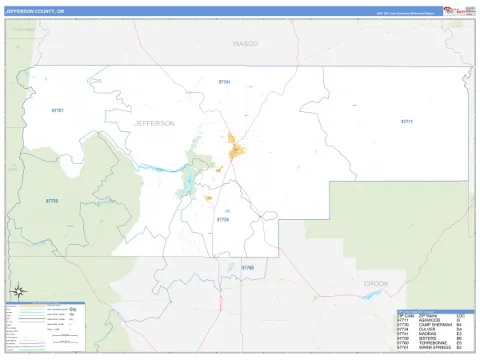The width and height of the screenshot is (480, 360).
Task: Select the 97734 ZIP label on the map
Action: pos(223,220)
